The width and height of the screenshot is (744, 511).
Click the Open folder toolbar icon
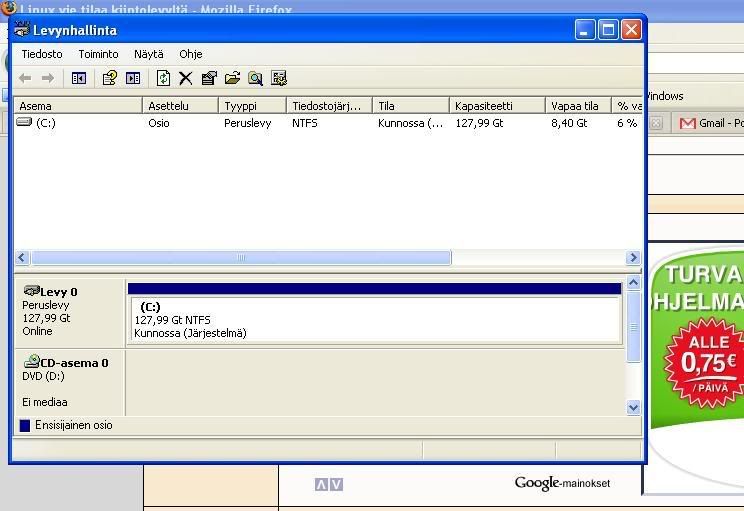pyautogui.click(x=232, y=78)
